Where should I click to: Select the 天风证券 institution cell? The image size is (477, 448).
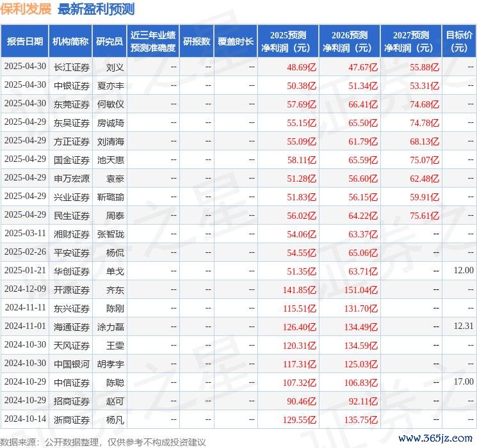click(72, 346)
